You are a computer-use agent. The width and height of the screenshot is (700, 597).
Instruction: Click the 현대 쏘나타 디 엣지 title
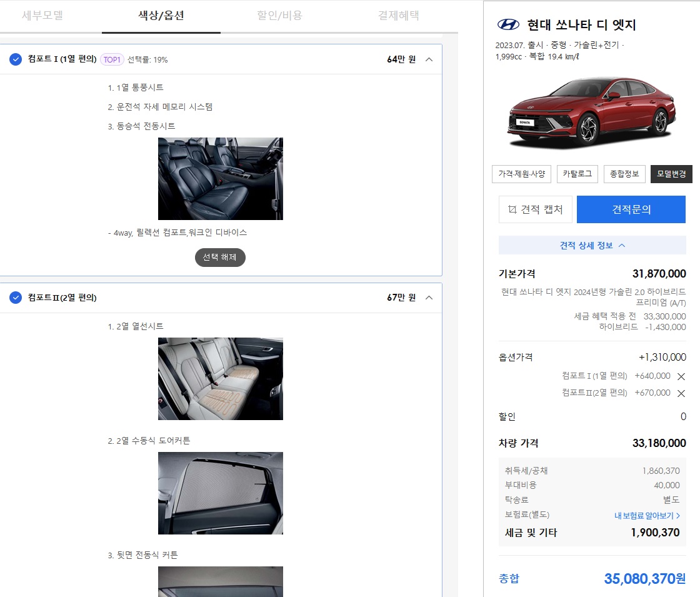tap(582, 25)
